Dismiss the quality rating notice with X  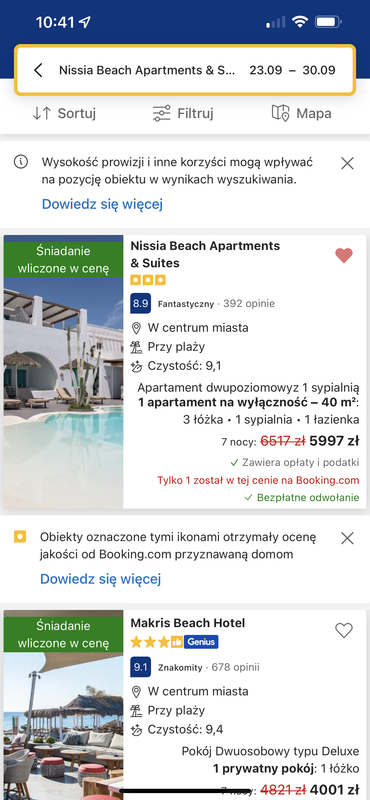click(x=347, y=538)
